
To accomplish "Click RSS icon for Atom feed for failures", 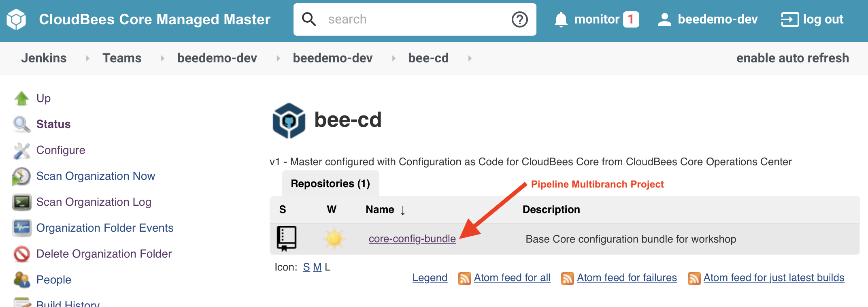I will 567,279.
